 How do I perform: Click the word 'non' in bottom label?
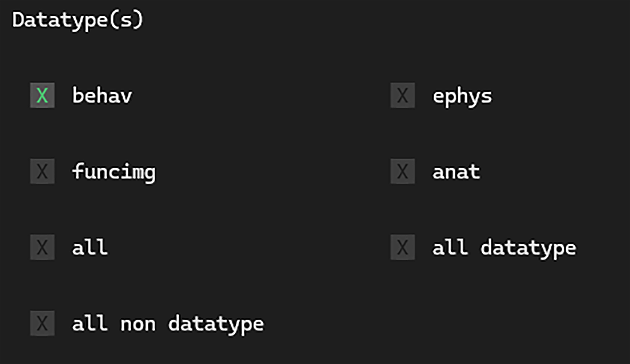(138, 324)
